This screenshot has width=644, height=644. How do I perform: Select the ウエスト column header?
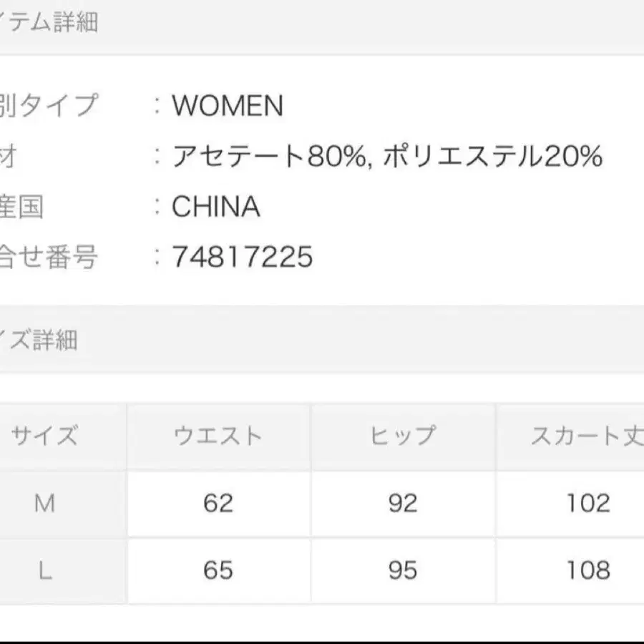(x=218, y=436)
